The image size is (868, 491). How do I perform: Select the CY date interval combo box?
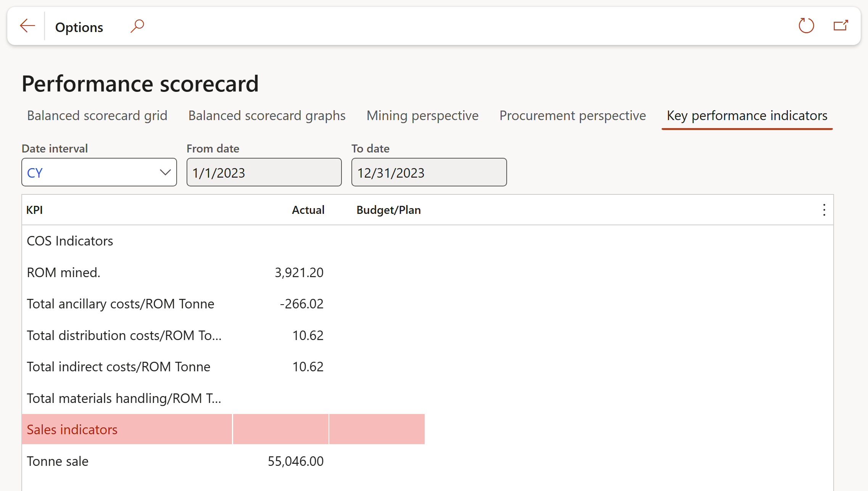[x=99, y=172]
